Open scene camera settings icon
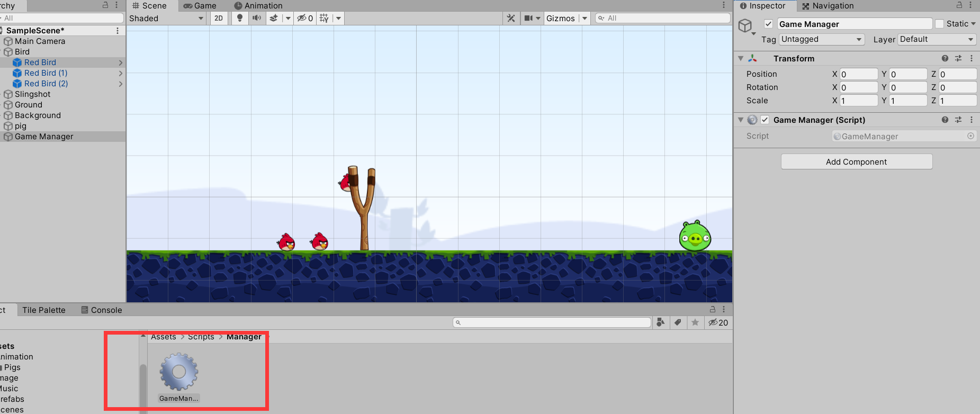Image resolution: width=980 pixels, height=414 pixels. click(529, 18)
